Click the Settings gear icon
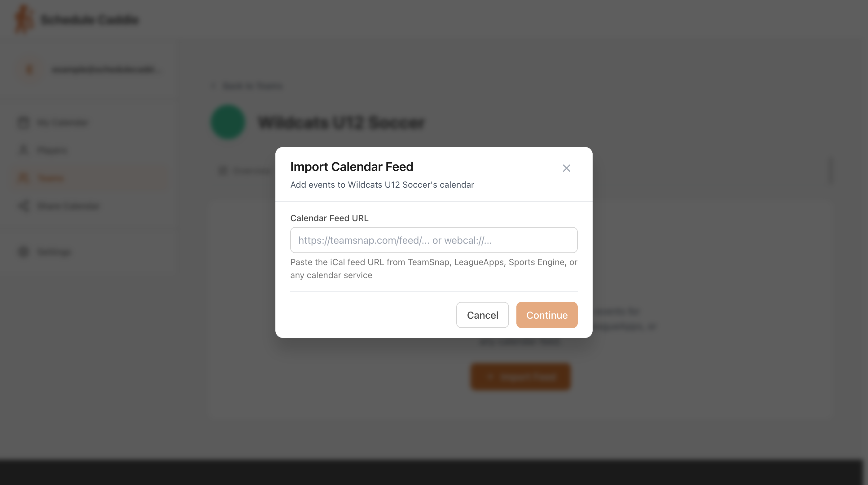This screenshot has width=868, height=485. [x=24, y=251]
